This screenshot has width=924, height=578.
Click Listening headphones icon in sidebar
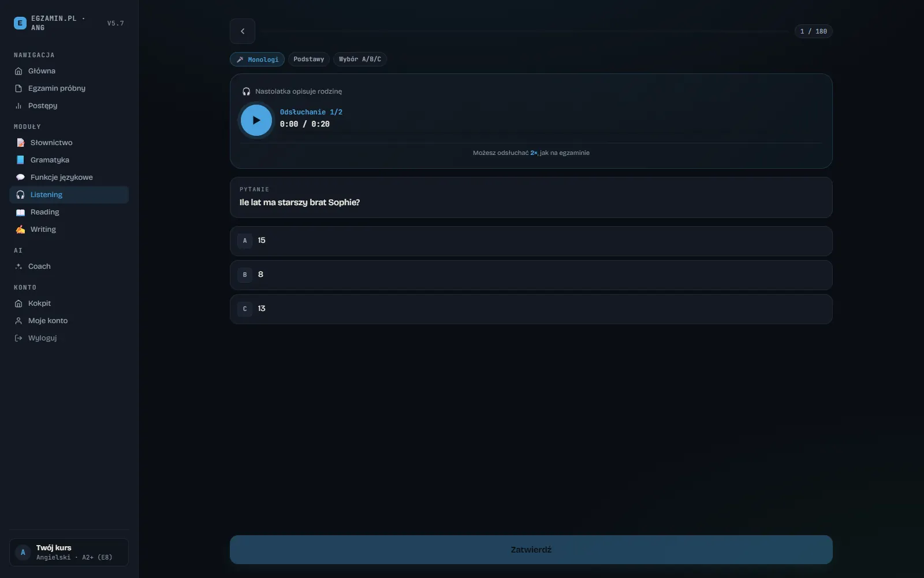tap(21, 195)
